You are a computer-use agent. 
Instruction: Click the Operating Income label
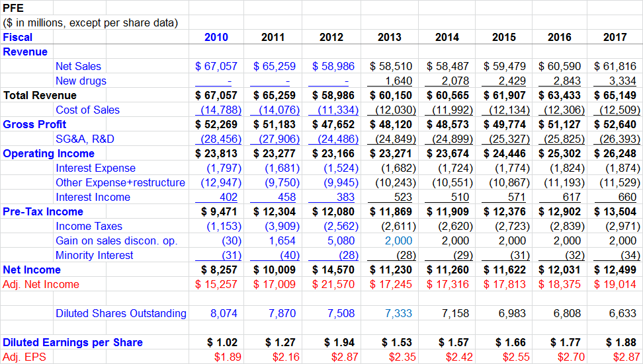[48, 153]
